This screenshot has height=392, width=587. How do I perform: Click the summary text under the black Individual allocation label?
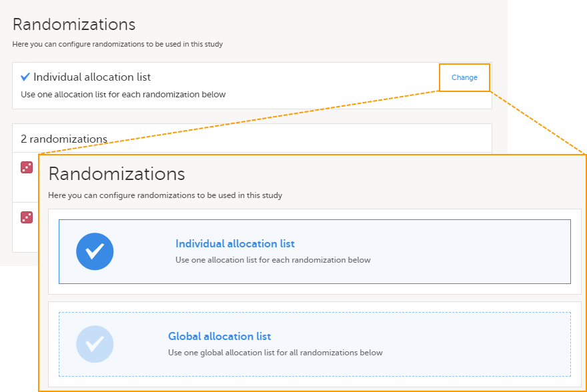tap(123, 95)
